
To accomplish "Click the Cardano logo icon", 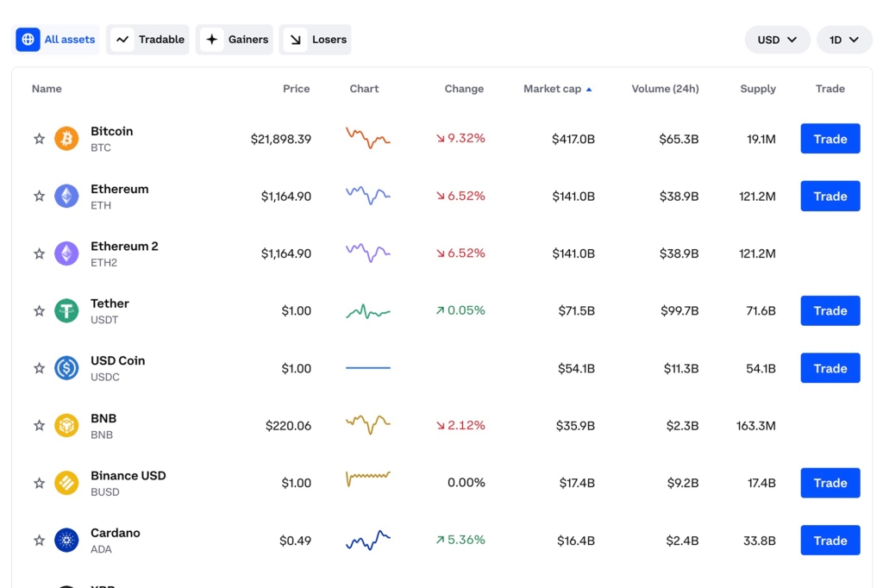I will pos(66,541).
